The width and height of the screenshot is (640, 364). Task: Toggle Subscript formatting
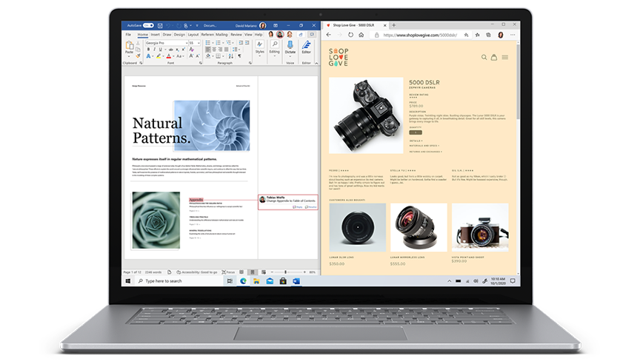[177, 50]
